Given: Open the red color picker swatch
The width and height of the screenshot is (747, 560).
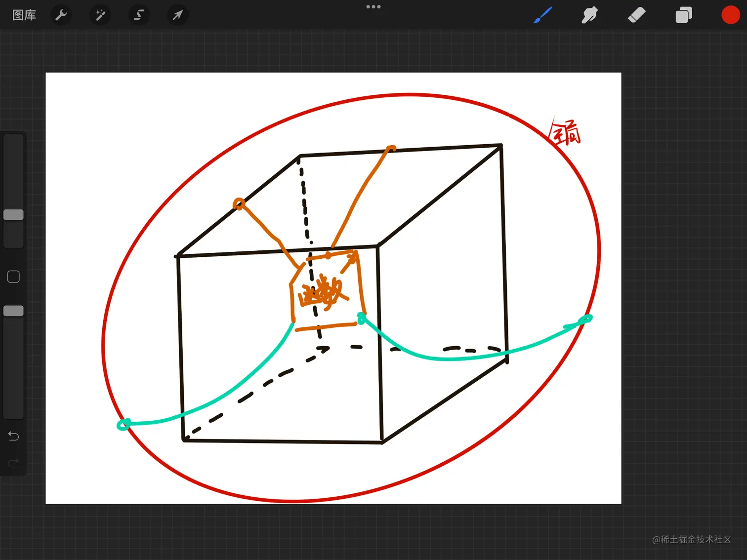Looking at the screenshot, I should click(x=730, y=15).
